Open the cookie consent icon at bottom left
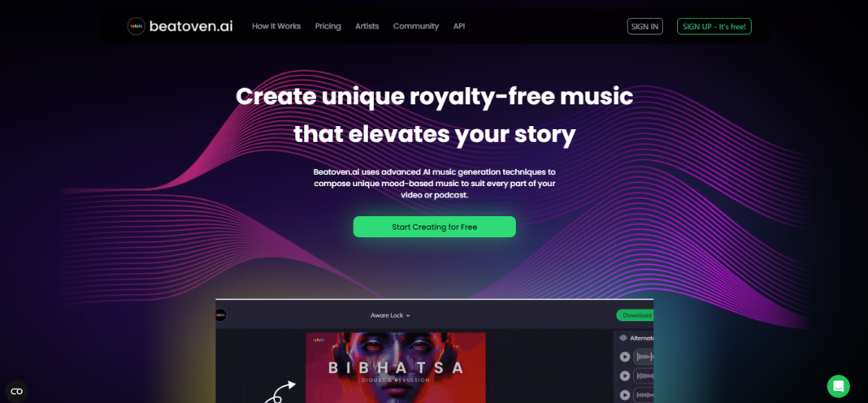This screenshot has width=868, height=403. [16, 392]
